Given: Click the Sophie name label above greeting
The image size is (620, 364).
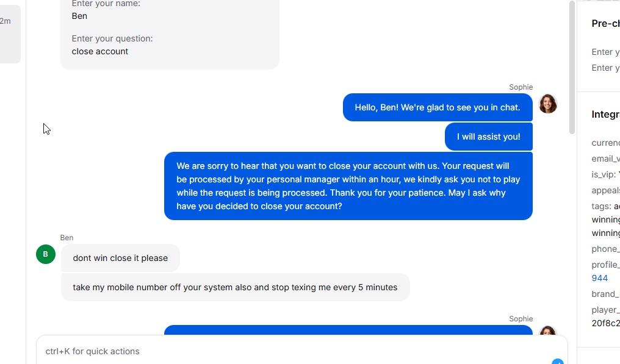Looking at the screenshot, I should [x=521, y=87].
